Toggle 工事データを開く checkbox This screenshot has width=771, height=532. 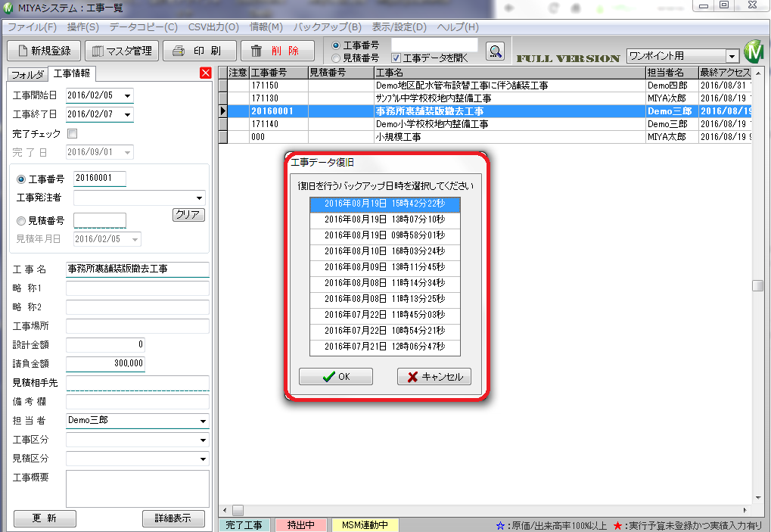396,58
